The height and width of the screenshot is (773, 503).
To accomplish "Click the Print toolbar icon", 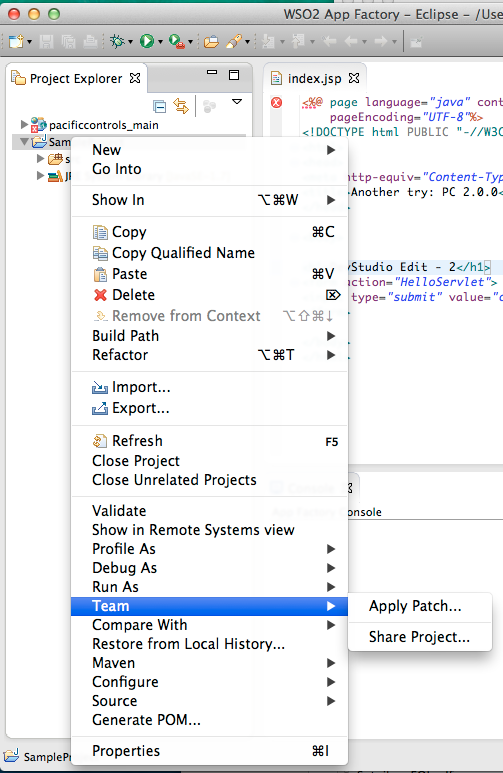I will pos(90,41).
